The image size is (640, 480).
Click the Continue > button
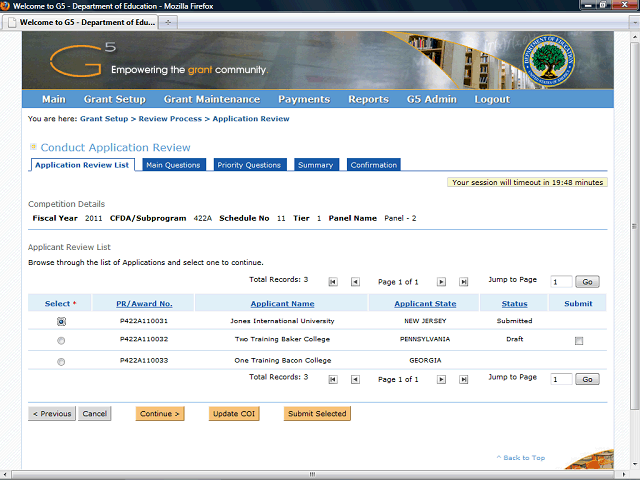coord(160,413)
